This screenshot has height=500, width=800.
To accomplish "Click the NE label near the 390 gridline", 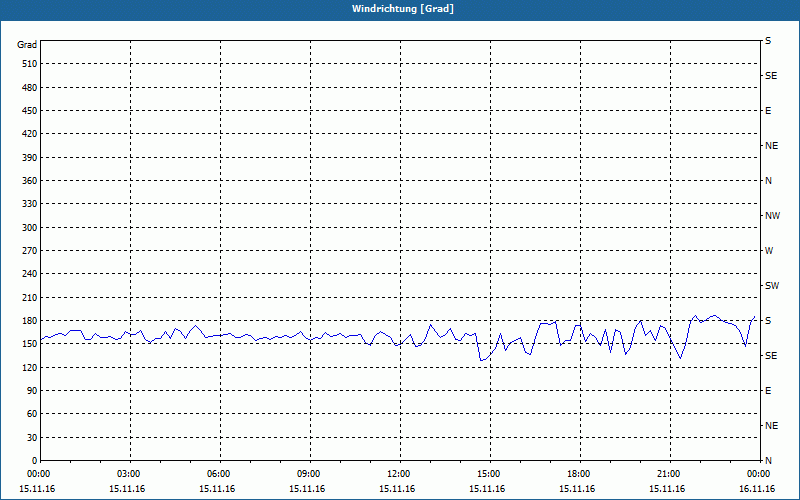I will click(771, 146).
